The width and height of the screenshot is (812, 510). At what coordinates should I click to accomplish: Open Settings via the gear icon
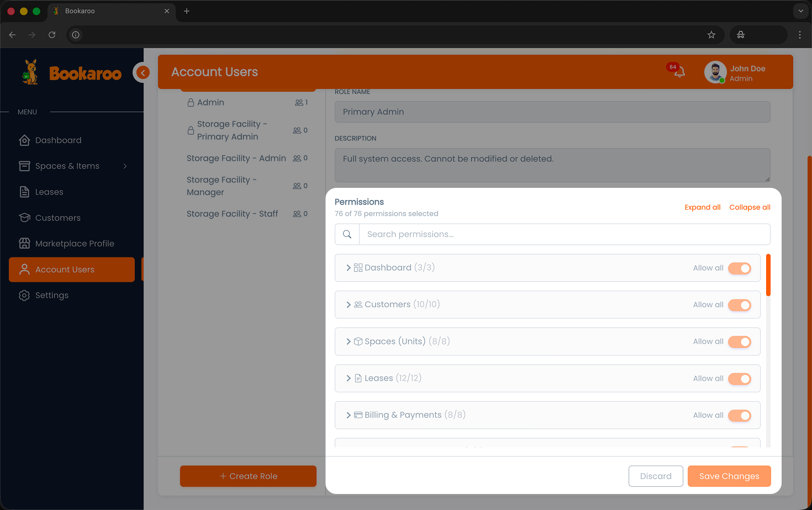(x=24, y=295)
